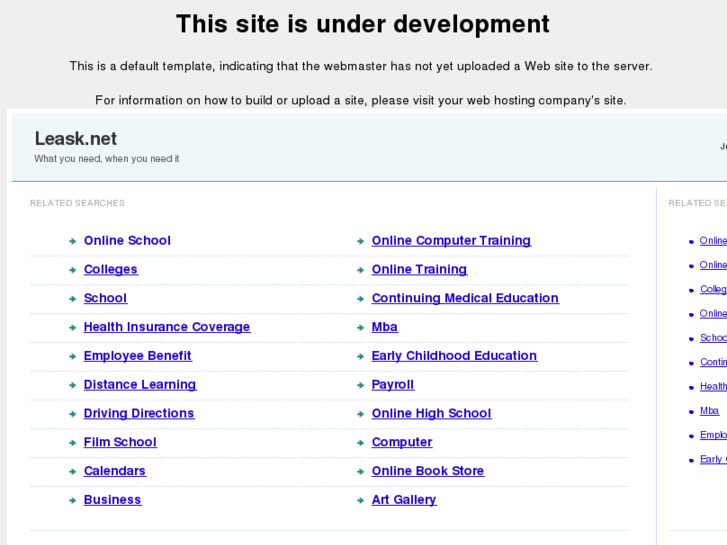Viewport: 727px width, 545px height.
Task: Open the Early Childhood Education link
Action: pos(454,356)
